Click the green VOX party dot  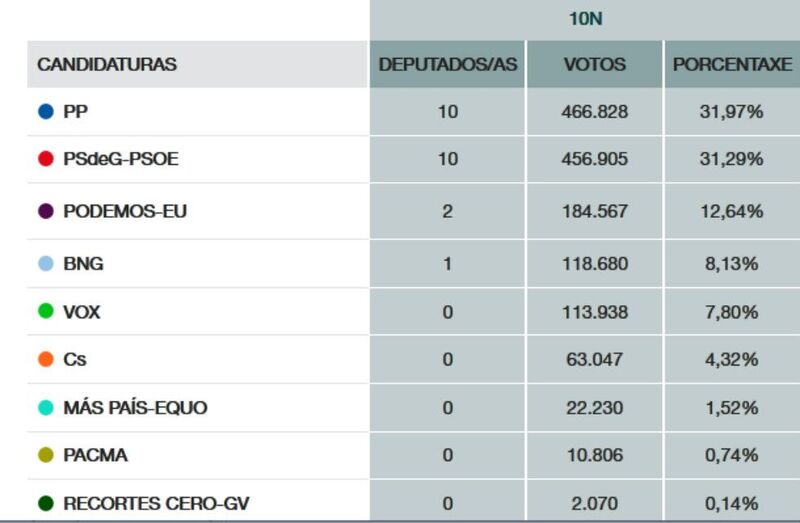coord(45,312)
